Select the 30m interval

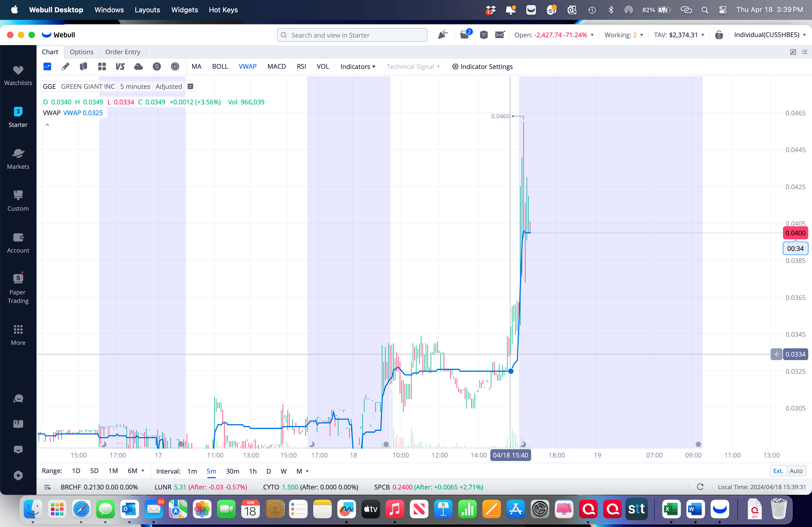(x=232, y=471)
